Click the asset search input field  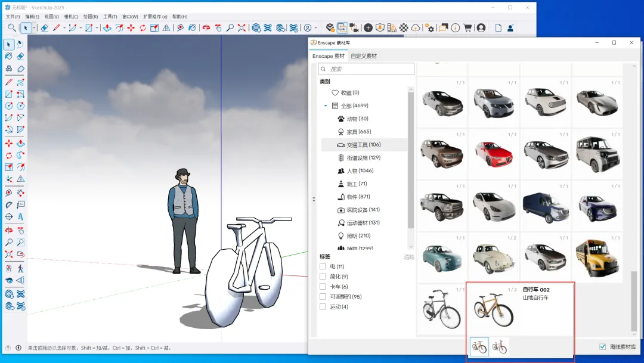[366, 69]
